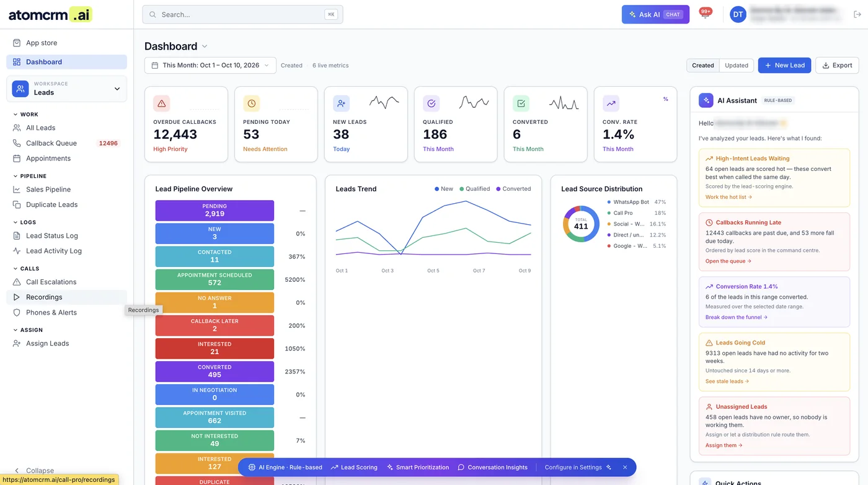
Task: Collapse the sidebar with Collapse control
Action: click(34, 471)
